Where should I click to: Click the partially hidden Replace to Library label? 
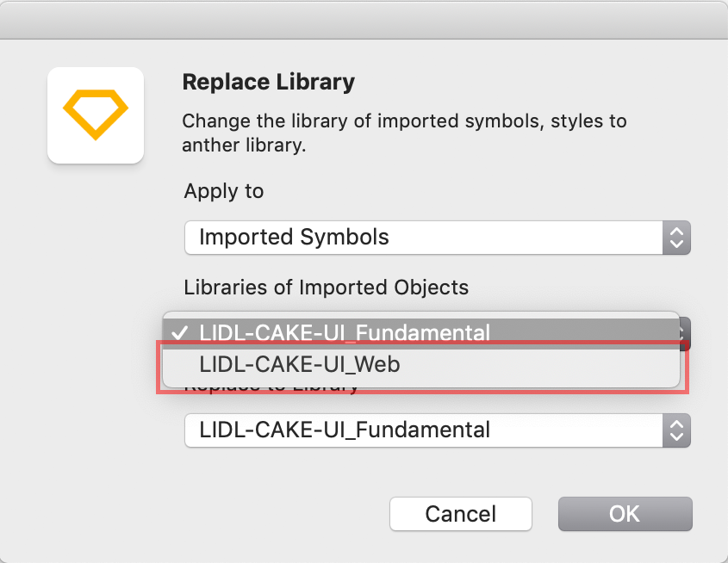coord(271,388)
